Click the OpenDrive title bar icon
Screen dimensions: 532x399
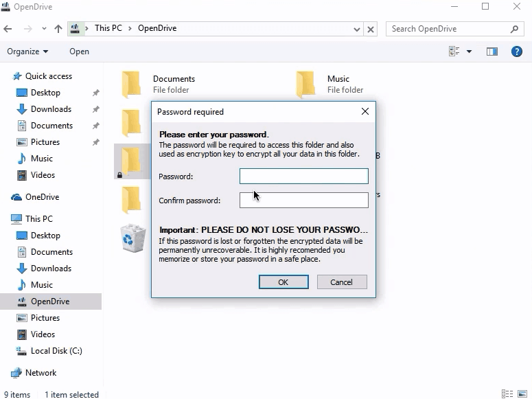[x=5, y=6]
